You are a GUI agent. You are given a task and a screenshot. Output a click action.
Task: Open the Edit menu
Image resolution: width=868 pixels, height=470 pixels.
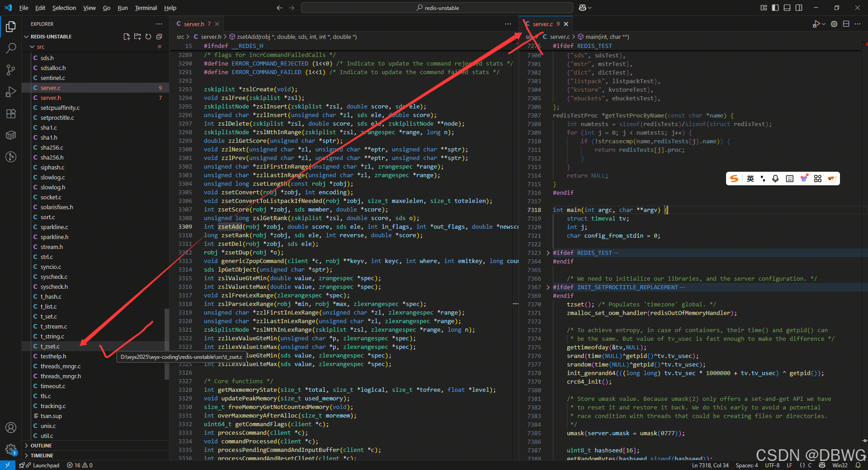click(x=40, y=8)
